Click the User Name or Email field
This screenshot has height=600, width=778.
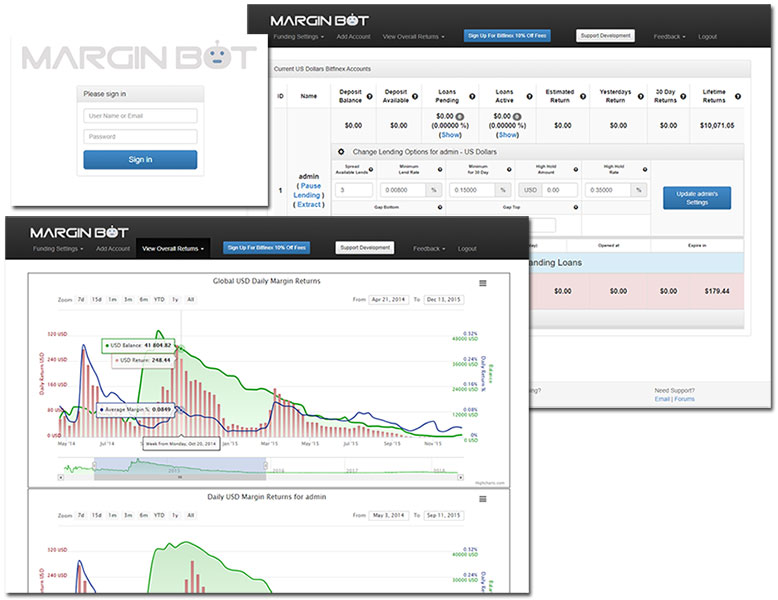pyautogui.click(x=140, y=116)
